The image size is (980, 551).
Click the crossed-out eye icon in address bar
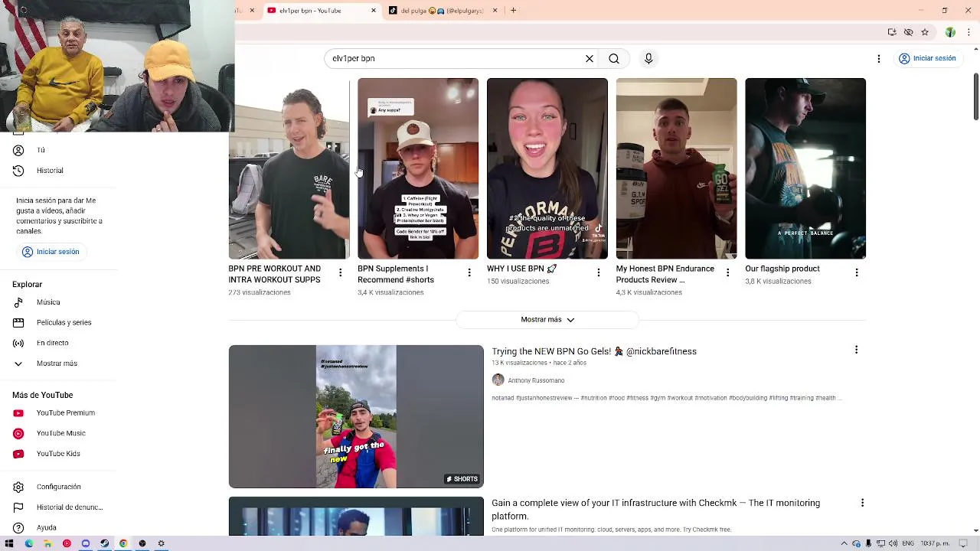909,32
